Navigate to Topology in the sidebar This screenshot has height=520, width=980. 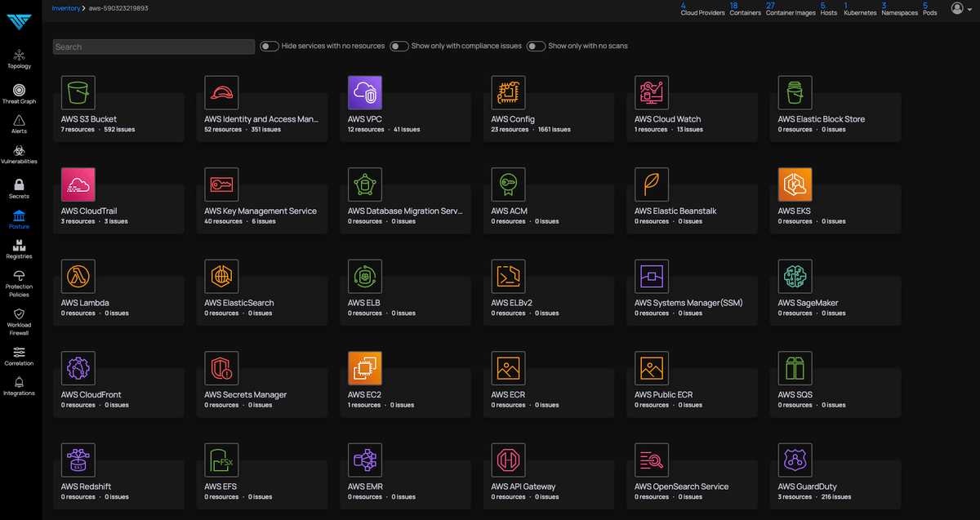[x=19, y=59]
